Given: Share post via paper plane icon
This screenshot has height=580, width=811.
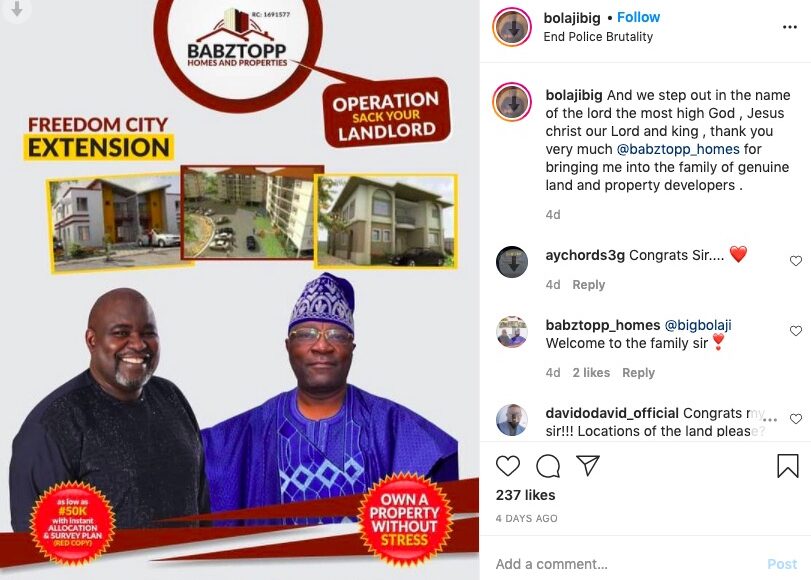Looking at the screenshot, I should pos(588,465).
